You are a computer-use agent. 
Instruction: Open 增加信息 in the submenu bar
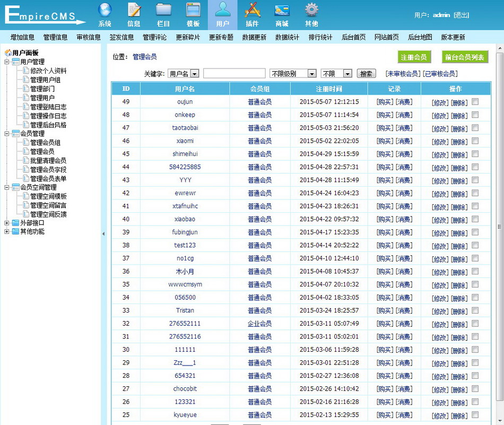point(22,37)
